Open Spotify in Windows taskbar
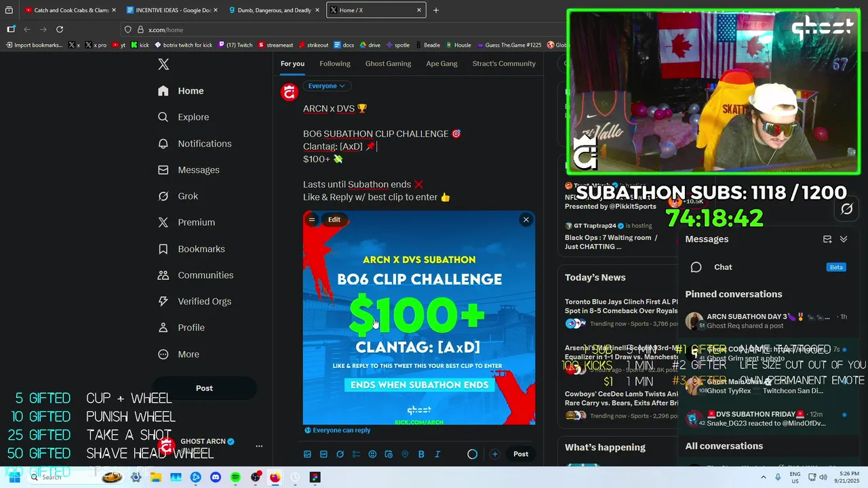868x488 pixels. tap(235, 477)
